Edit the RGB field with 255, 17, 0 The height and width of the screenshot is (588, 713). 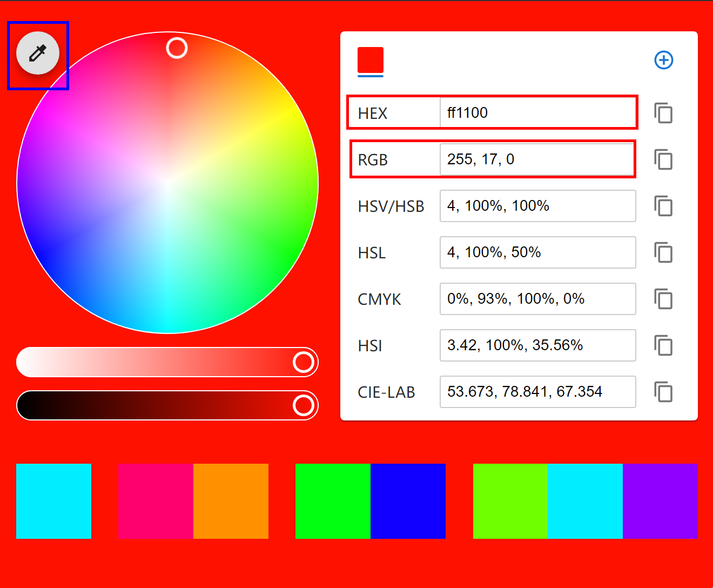coord(537,159)
